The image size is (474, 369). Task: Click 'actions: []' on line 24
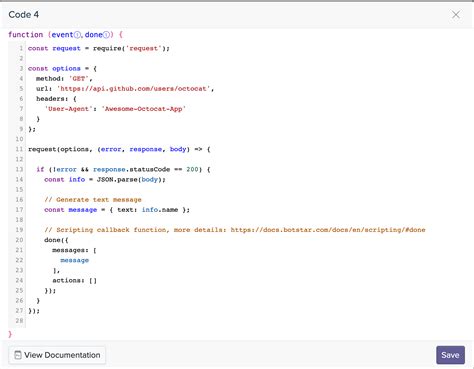(x=75, y=280)
